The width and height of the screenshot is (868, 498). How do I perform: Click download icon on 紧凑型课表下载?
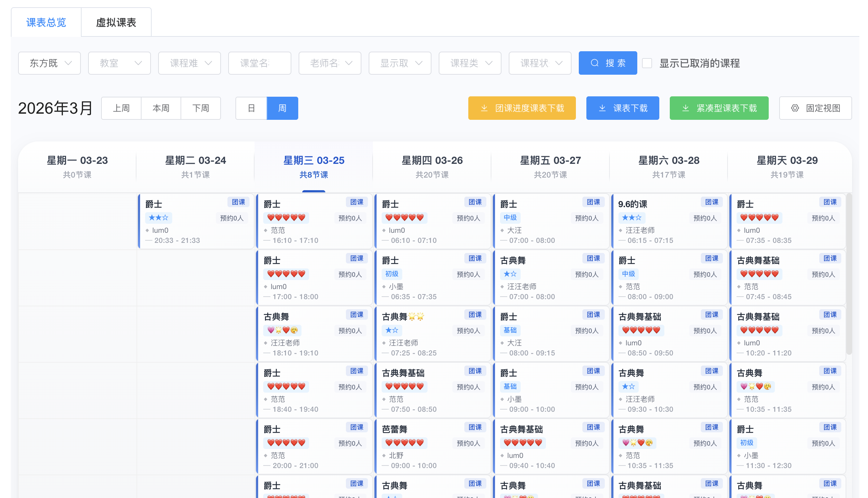(x=685, y=108)
